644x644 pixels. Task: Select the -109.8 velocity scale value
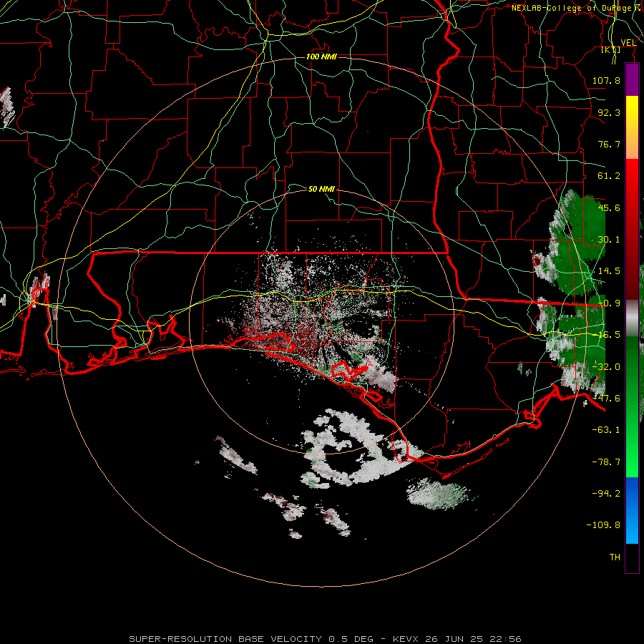click(603, 525)
